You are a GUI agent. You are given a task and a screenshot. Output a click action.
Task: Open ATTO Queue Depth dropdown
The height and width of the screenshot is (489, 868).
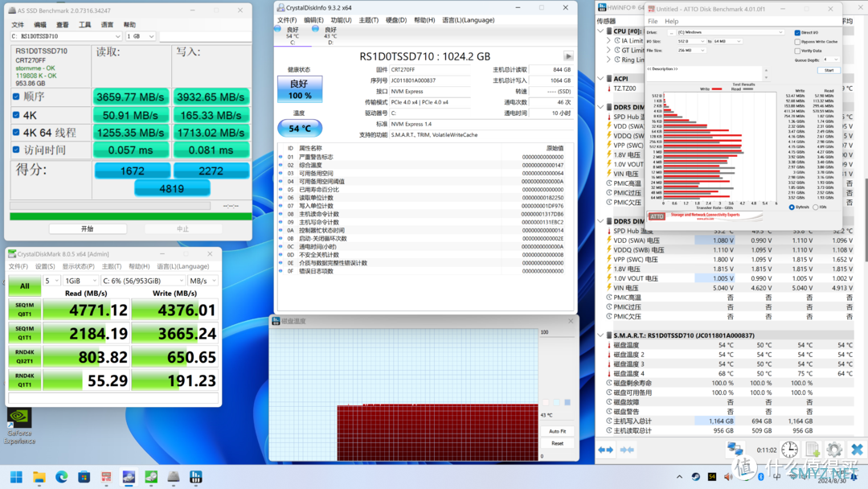pos(831,60)
